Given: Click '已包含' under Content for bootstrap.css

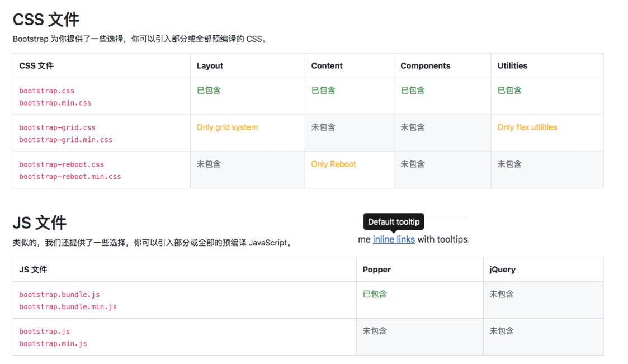Looking at the screenshot, I should pyautogui.click(x=323, y=91).
